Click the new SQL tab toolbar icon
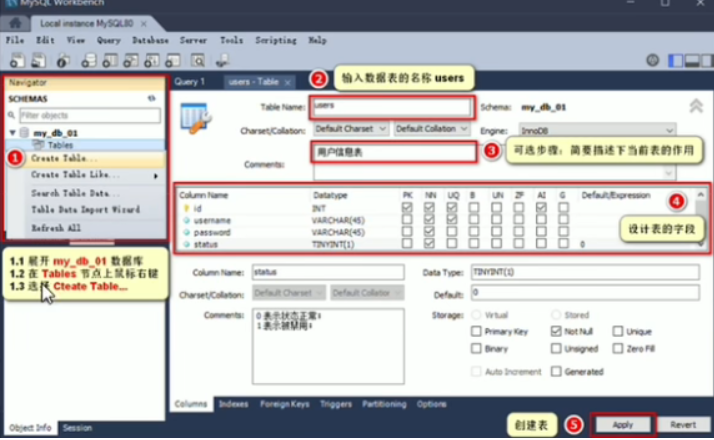Screen dimensions: 714x440 (17, 60)
